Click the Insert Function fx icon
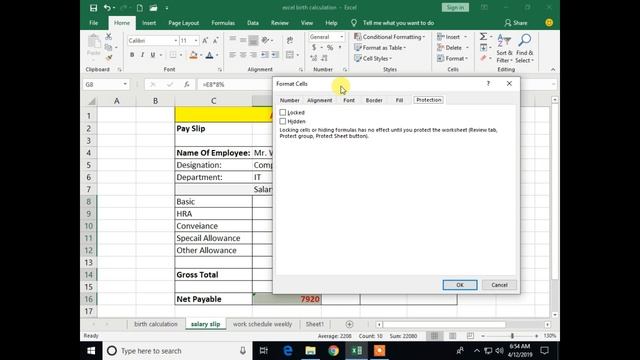The width and height of the screenshot is (640, 360). (187, 84)
